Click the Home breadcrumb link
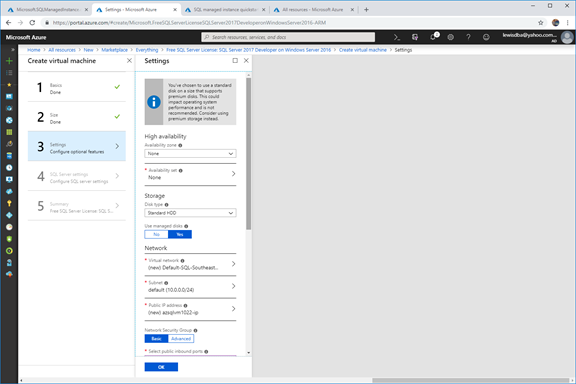This screenshot has height=384, width=576. (33, 50)
